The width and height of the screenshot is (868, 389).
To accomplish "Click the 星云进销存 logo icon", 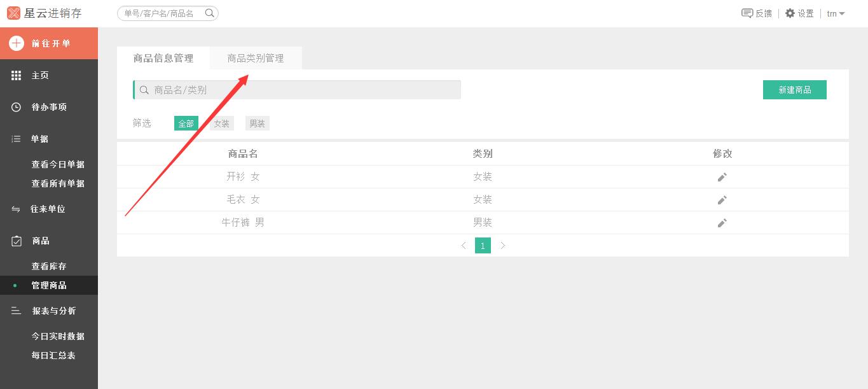I will coord(14,13).
